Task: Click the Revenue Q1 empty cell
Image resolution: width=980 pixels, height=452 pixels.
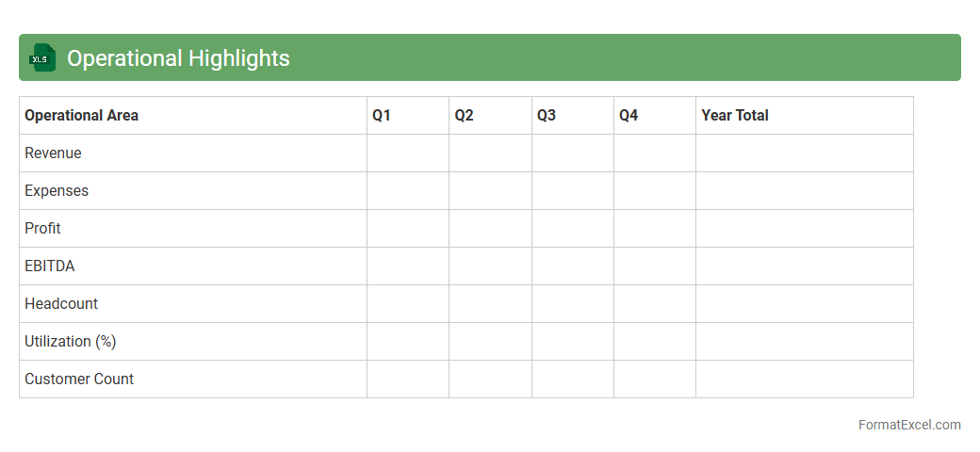Action: pyautogui.click(x=408, y=153)
